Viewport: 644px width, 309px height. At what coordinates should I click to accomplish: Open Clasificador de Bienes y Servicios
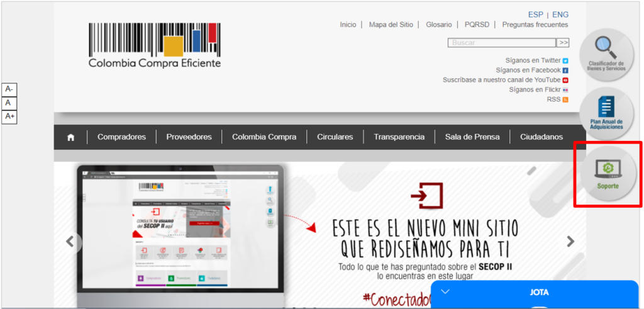606,55
